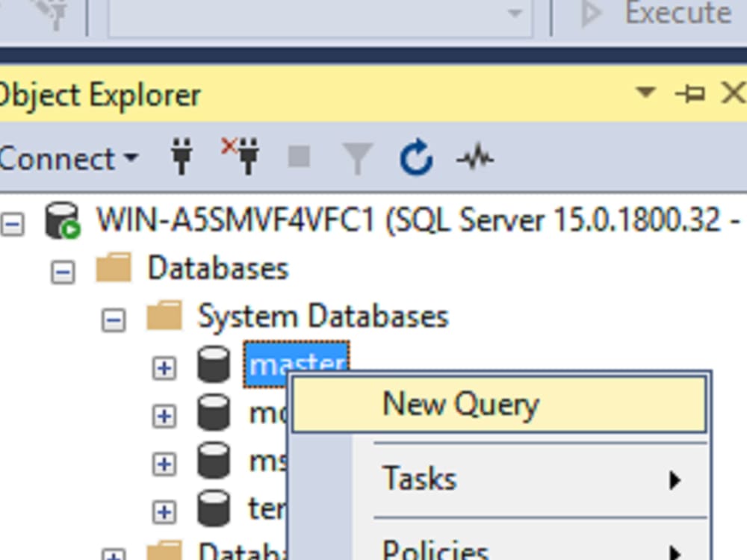Toggle auto-hide pin on Object Explorer
The height and width of the screenshot is (560, 747).
tap(690, 93)
